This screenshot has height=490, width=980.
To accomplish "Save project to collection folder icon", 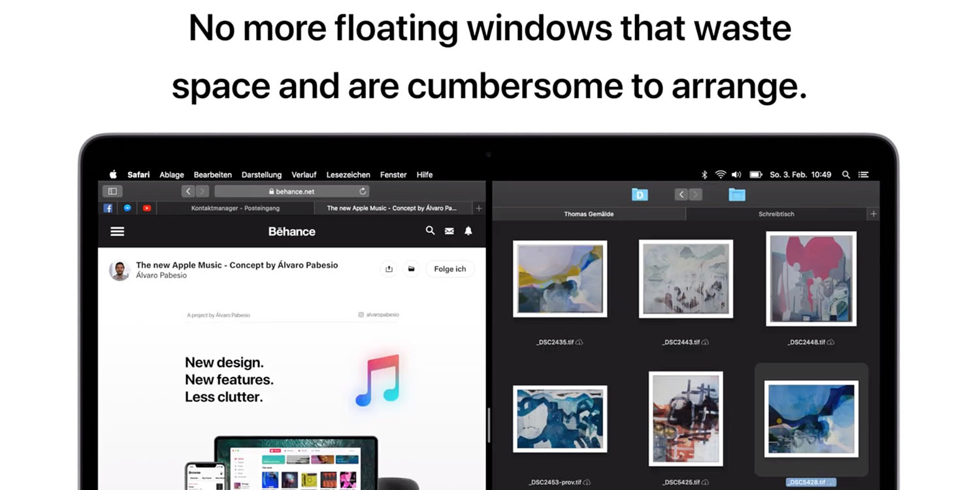I will pos(411,269).
